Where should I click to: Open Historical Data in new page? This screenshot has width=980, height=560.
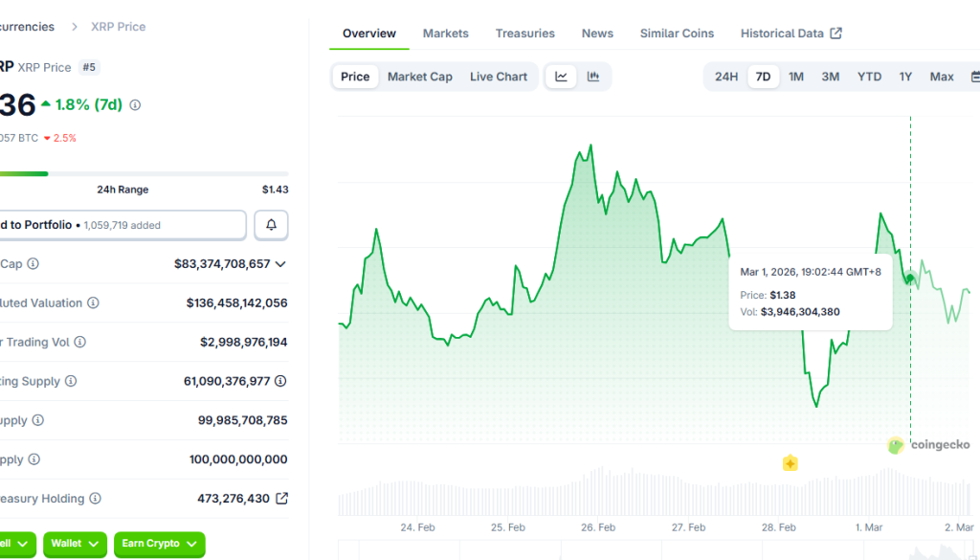(791, 33)
